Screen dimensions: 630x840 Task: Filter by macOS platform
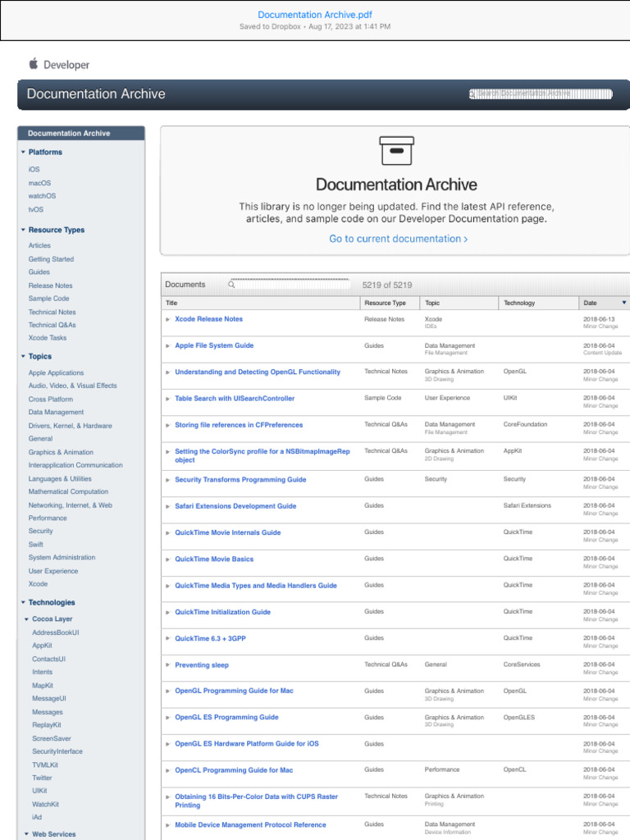39,183
